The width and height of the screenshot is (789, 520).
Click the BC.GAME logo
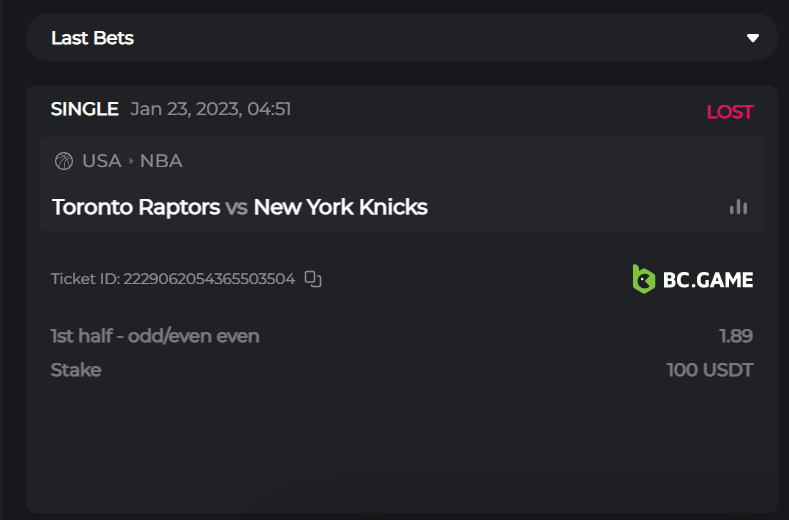[693, 279]
